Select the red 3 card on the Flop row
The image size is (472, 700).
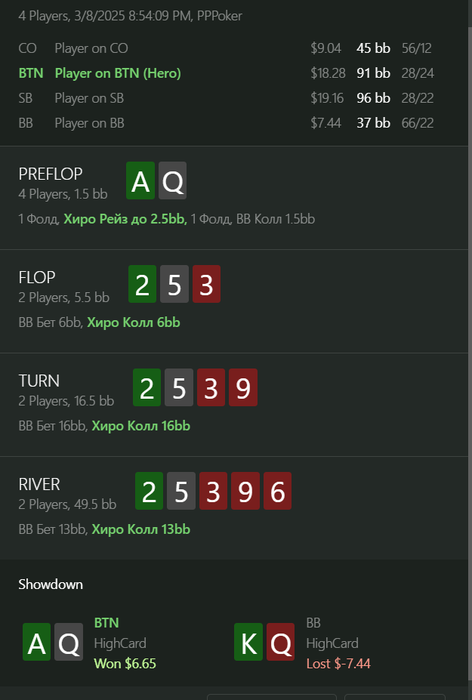(x=206, y=284)
